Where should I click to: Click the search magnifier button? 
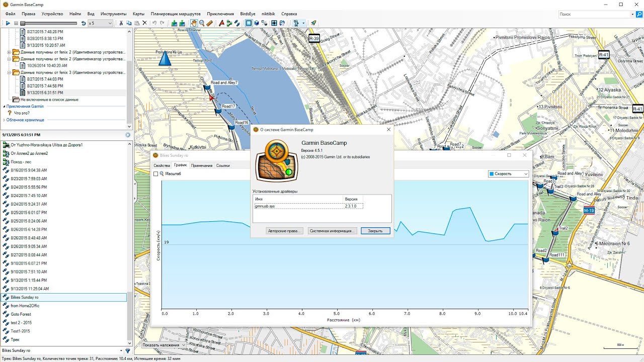coord(639,15)
